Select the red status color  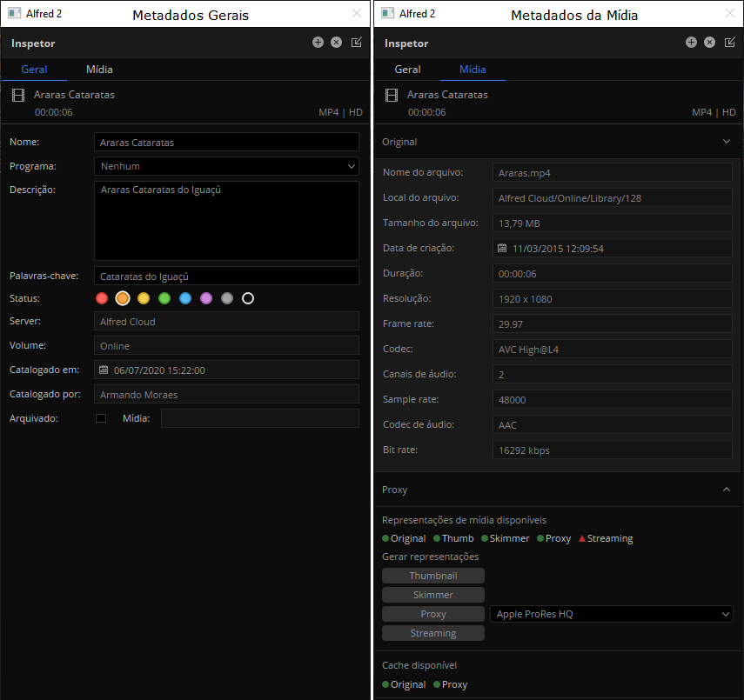click(x=102, y=298)
